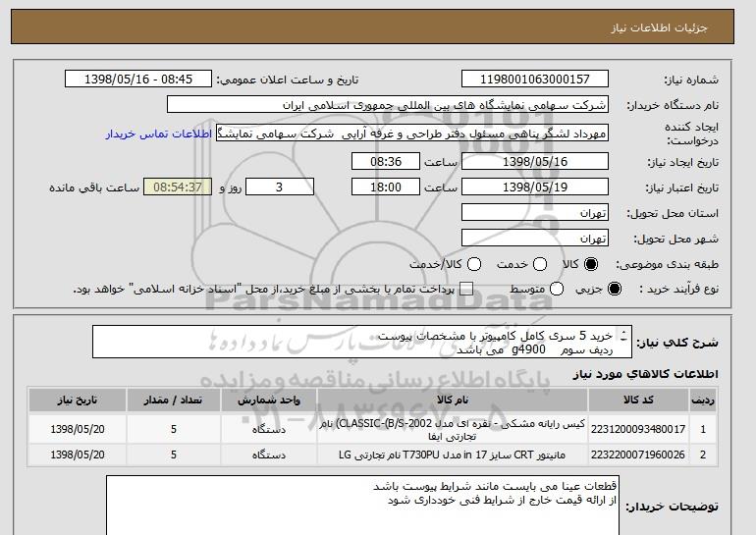Click item code 2232200071960026
The height and width of the screenshot is (535, 756).
tap(638, 455)
